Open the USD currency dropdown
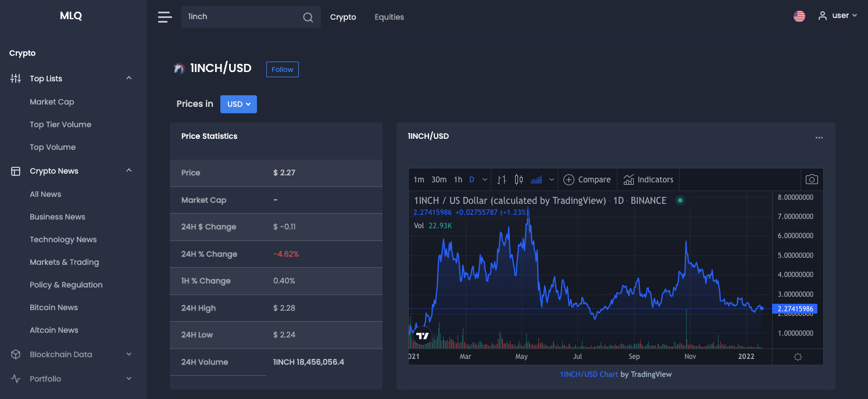This screenshot has height=399, width=868. (x=238, y=104)
